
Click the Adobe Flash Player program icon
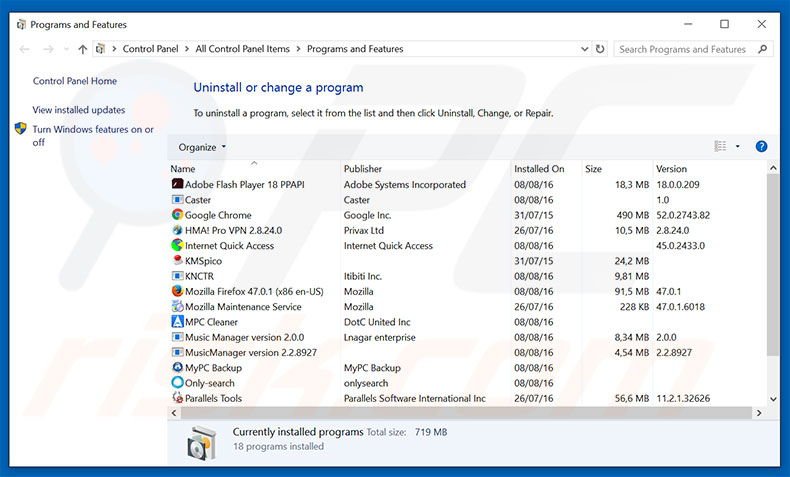tap(177, 184)
